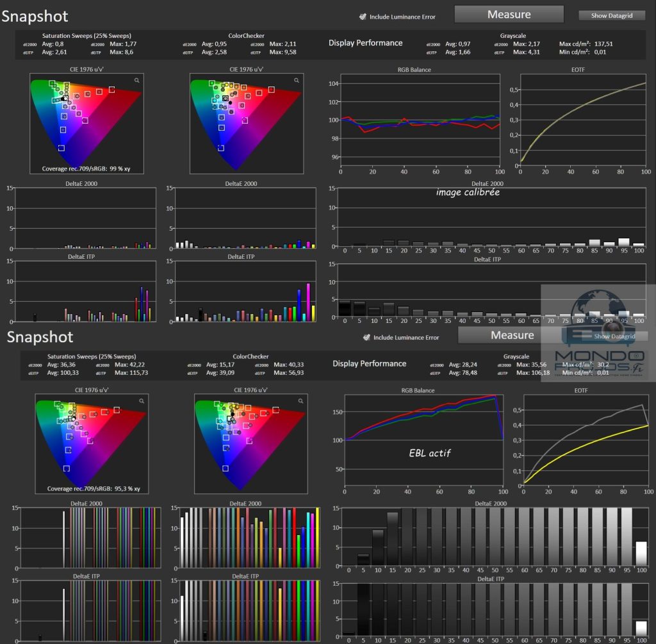The image size is (656, 644).
Task: Click the tall magenta bar in the calibrated ColorChecker DeltaE ITP chart
Action: [x=307, y=302]
